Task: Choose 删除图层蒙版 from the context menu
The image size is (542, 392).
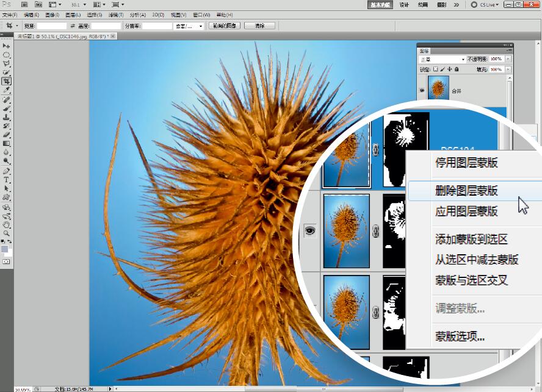Action: click(467, 191)
